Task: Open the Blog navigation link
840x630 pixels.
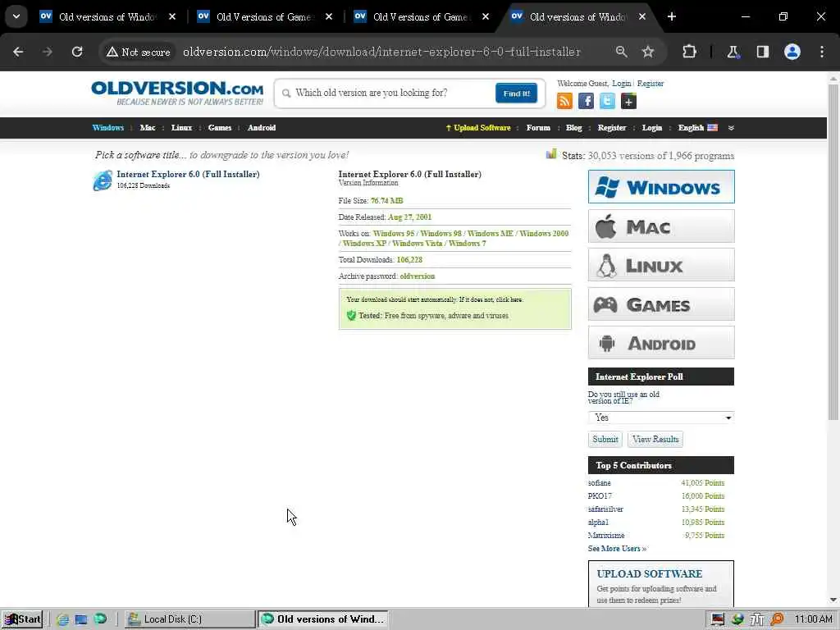Action: click(573, 127)
